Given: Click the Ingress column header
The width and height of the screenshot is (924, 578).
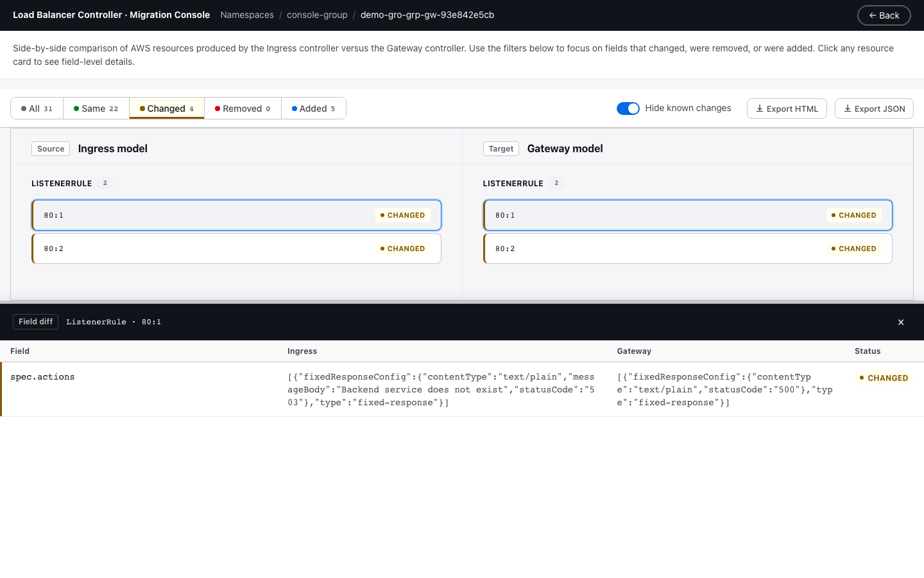Looking at the screenshot, I should click(x=302, y=351).
